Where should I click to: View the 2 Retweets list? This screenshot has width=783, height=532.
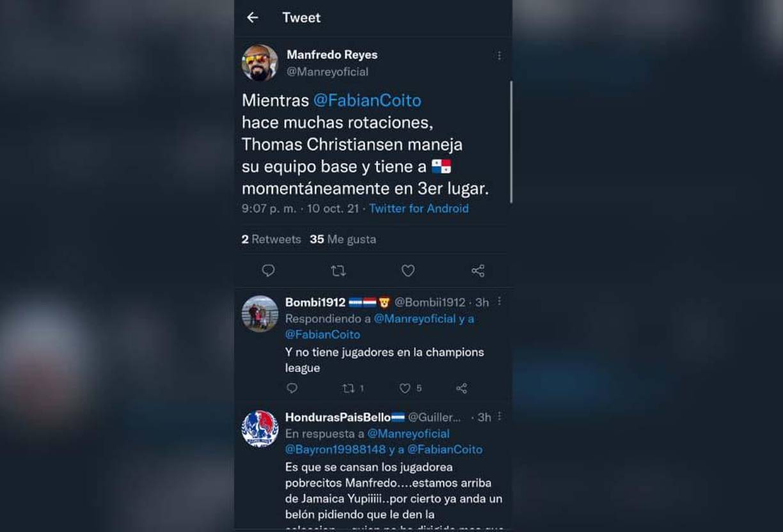click(271, 239)
